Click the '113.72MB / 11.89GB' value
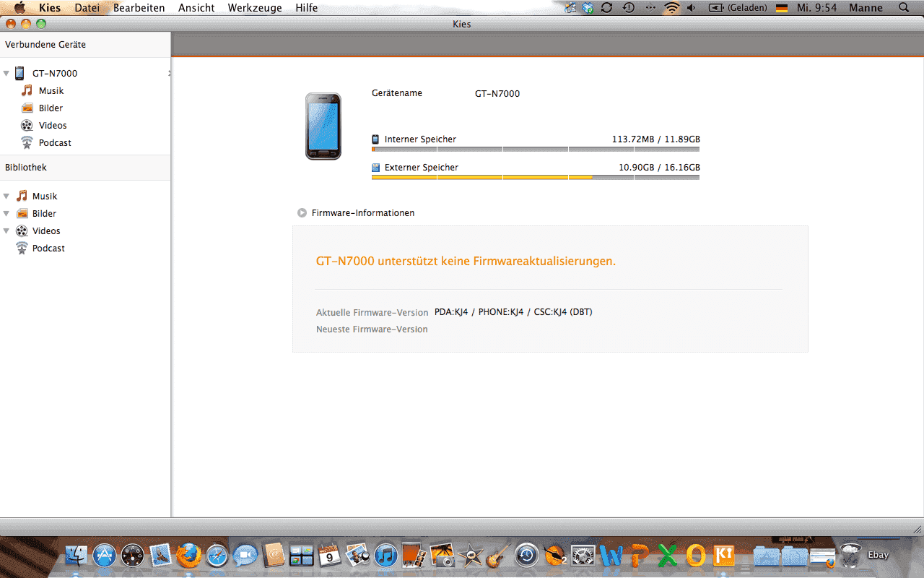 655,139
